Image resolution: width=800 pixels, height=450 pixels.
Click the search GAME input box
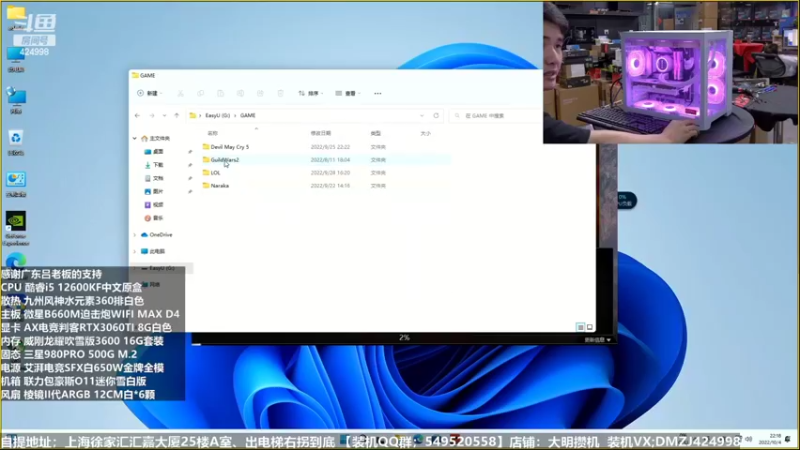coord(497,116)
